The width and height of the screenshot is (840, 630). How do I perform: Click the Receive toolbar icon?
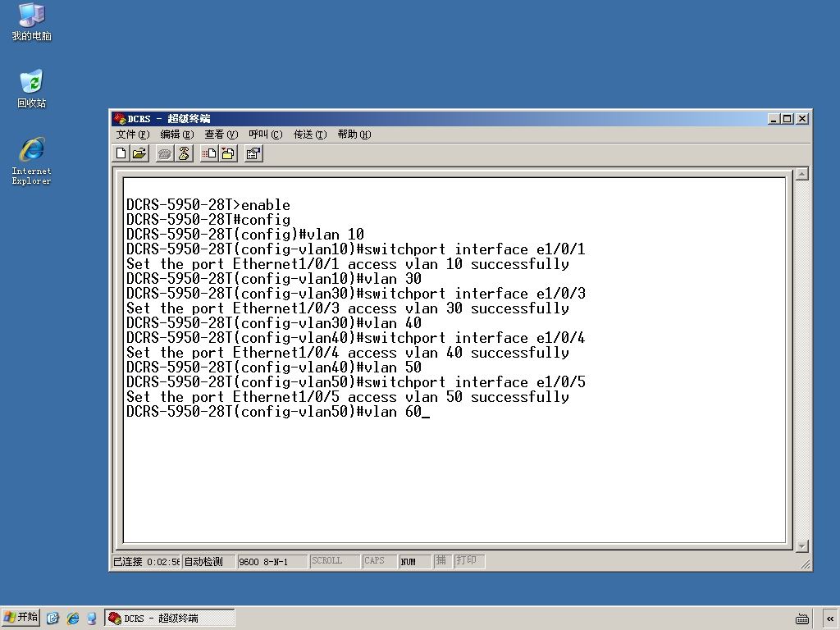[x=228, y=153]
